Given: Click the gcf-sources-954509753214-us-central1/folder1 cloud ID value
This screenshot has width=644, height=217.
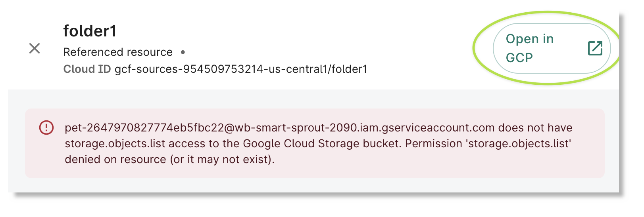Looking at the screenshot, I should click(x=240, y=69).
